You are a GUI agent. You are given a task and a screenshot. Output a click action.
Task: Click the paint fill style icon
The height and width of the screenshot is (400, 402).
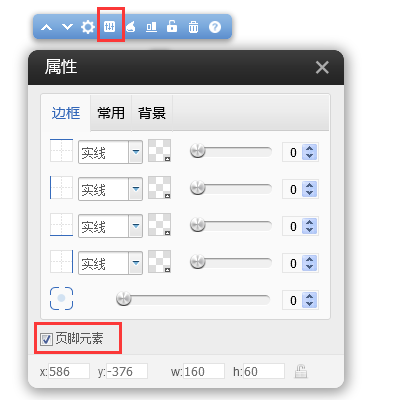(x=131, y=26)
